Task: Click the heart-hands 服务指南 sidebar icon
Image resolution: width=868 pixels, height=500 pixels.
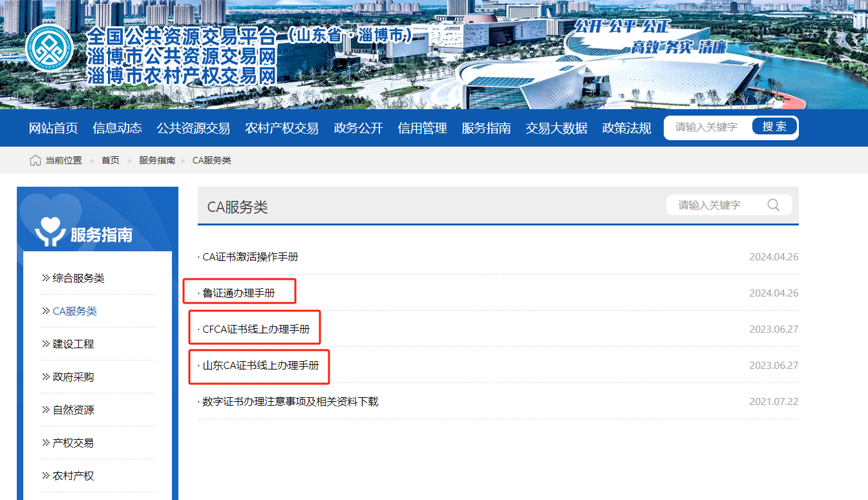Action: [x=50, y=233]
